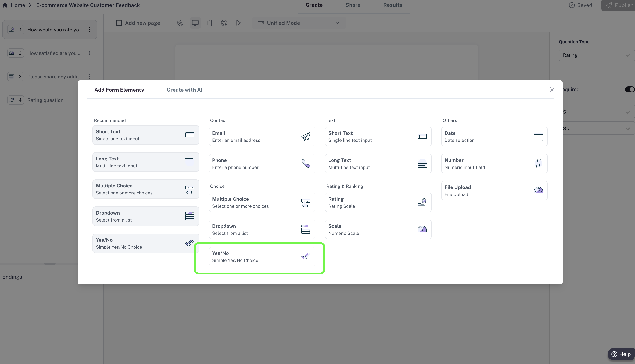Click the form settings gear icon

180,23
